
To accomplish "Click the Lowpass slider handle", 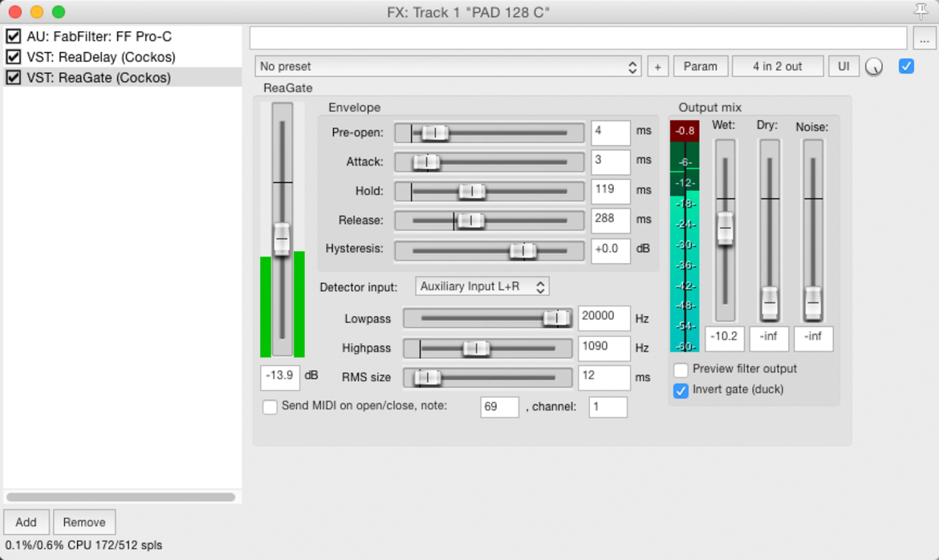I will coord(556,318).
